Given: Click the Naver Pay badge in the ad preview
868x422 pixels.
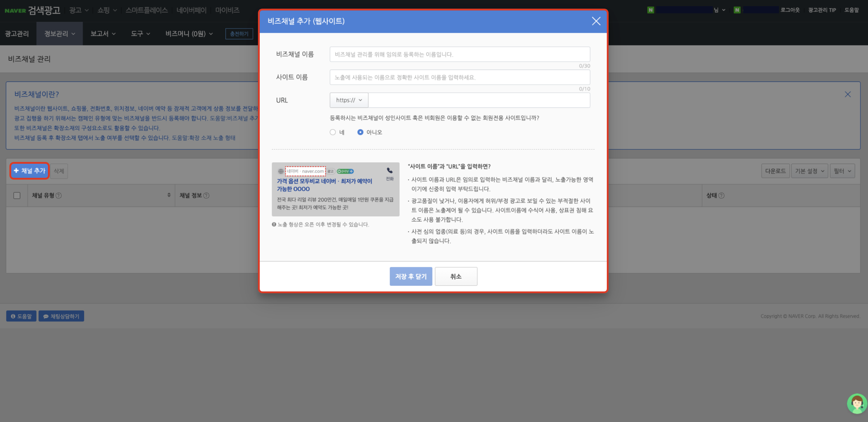Looking at the screenshot, I should pos(345,171).
